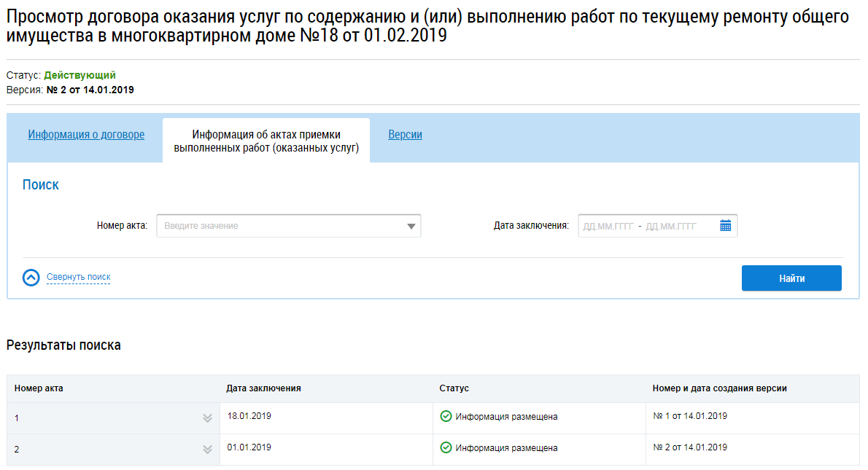868x470 pixels.
Task: Click the Дата заключения column header
Action: coord(263,388)
